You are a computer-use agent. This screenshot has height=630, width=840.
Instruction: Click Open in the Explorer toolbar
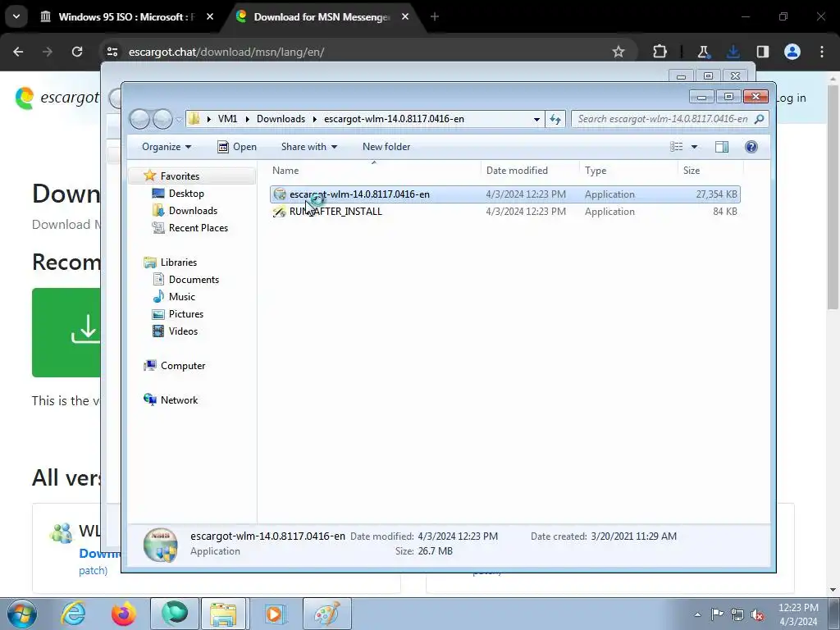click(x=237, y=147)
